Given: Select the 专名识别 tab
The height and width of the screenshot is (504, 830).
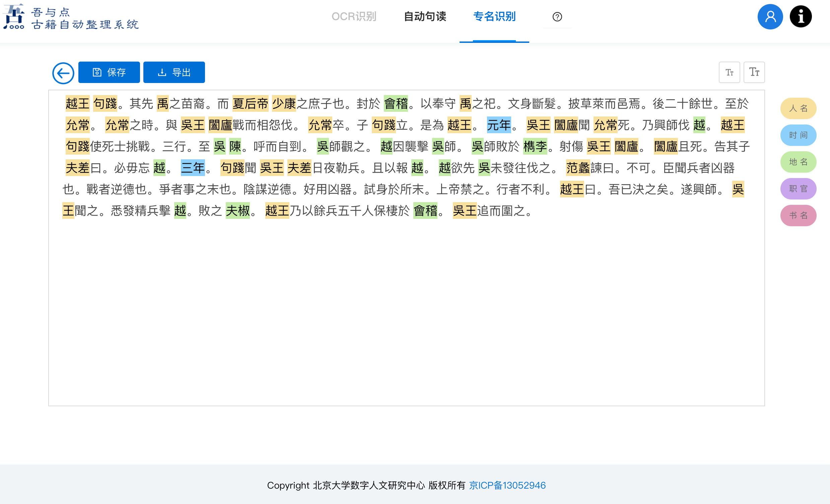Looking at the screenshot, I should click(x=494, y=16).
